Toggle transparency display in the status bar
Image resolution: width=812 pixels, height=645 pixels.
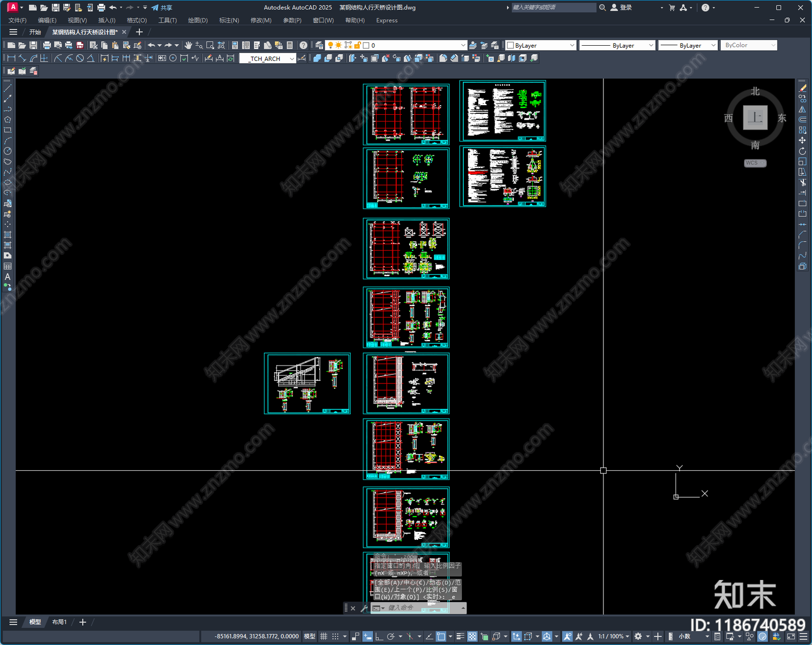(472, 636)
